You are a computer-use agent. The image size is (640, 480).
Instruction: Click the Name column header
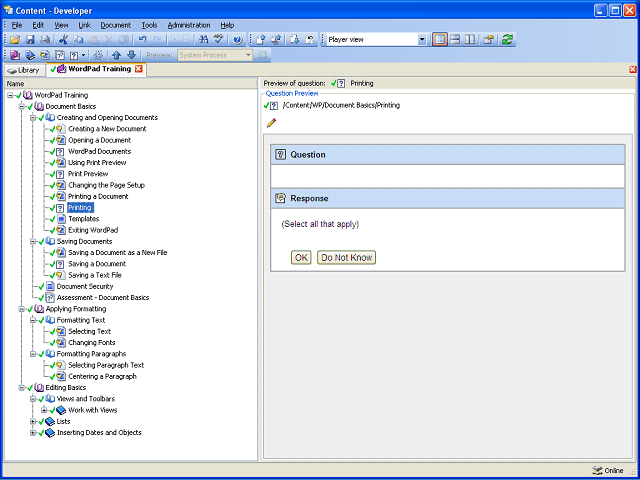click(x=131, y=84)
